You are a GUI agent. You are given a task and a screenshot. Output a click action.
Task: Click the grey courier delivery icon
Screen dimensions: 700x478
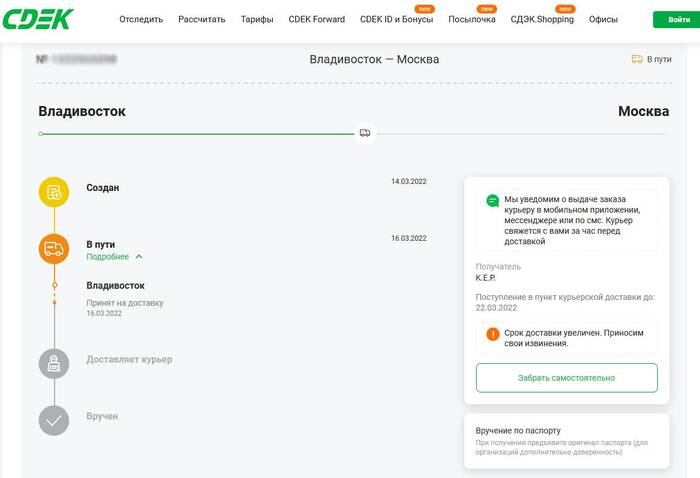54,364
